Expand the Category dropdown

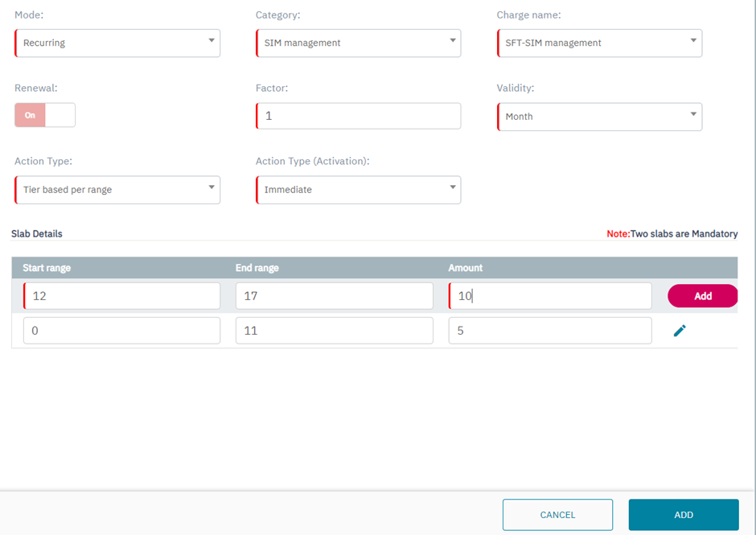click(358, 43)
